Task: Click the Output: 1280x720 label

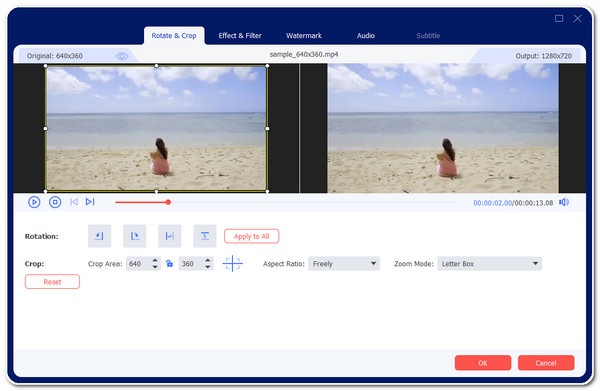Action: click(x=543, y=56)
